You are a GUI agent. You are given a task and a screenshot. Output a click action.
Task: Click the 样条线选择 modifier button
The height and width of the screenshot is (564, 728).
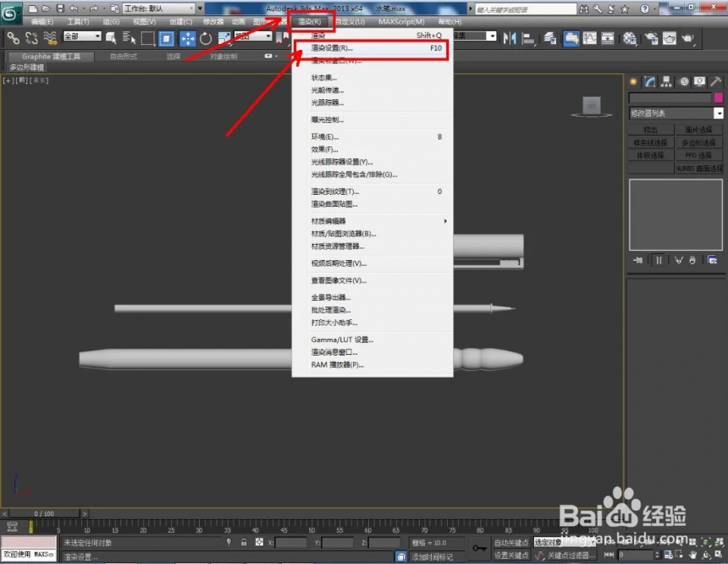tap(650, 142)
